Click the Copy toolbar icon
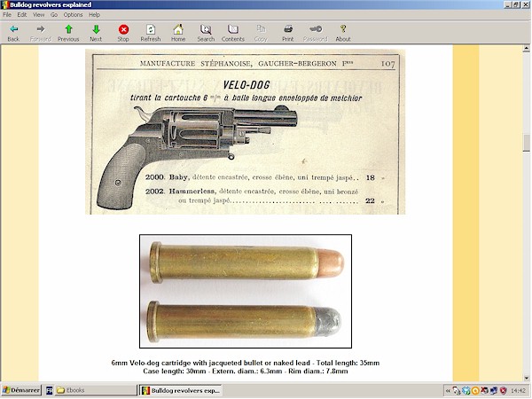The width and height of the screenshot is (532, 399). 261,33
